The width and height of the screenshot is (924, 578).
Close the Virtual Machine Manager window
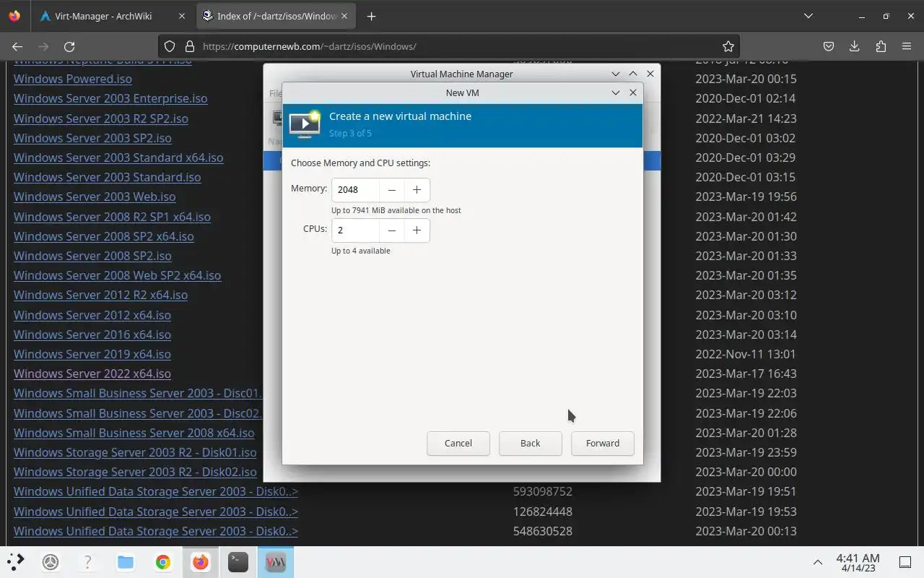(x=650, y=74)
